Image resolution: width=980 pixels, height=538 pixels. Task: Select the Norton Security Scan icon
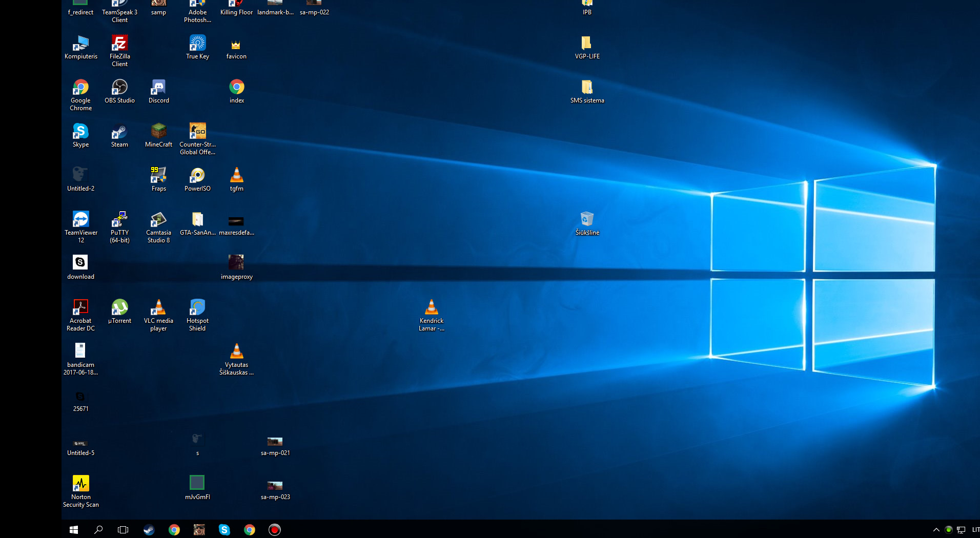coord(80,491)
